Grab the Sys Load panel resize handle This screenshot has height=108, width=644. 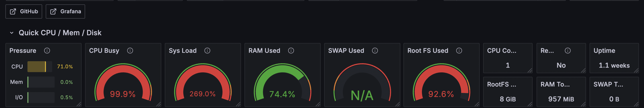pyautogui.click(x=238, y=104)
